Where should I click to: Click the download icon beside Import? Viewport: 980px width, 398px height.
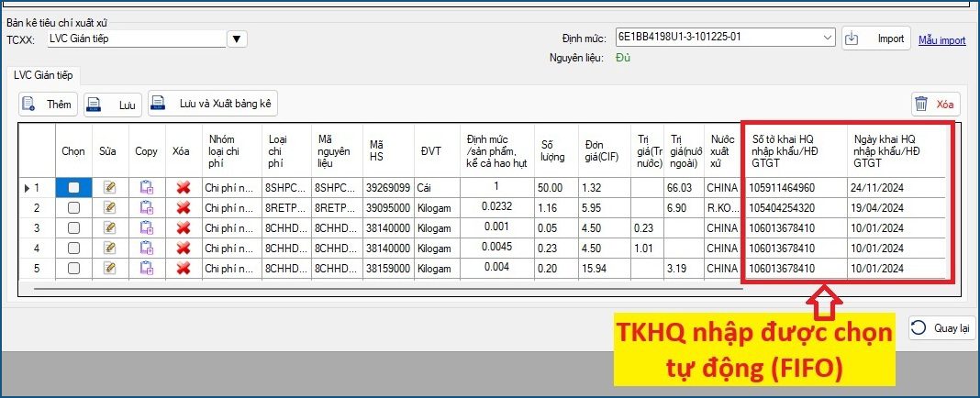tap(852, 39)
